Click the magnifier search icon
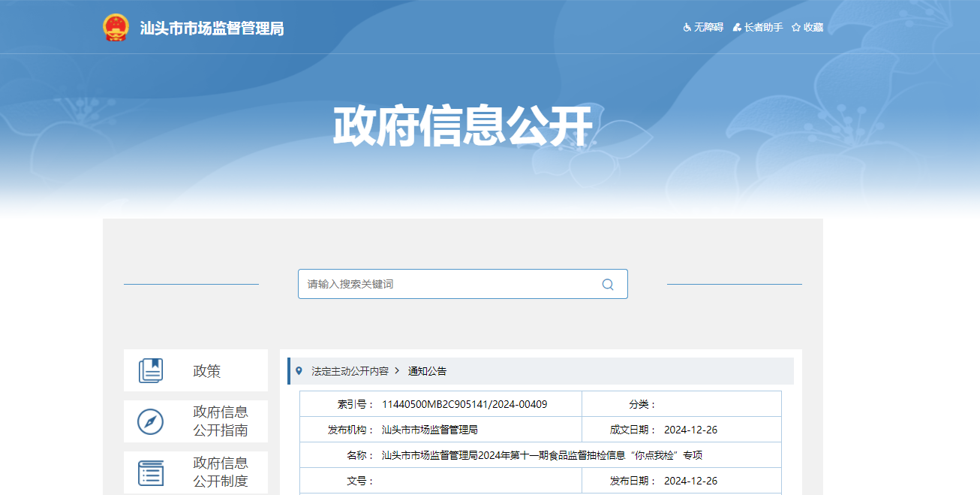The height and width of the screenshot is (495, 980). [x=608, y=284]
